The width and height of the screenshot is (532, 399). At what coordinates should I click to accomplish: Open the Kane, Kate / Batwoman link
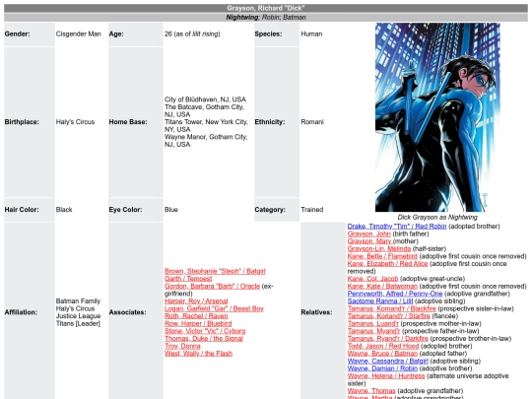(x=382, y=286)
